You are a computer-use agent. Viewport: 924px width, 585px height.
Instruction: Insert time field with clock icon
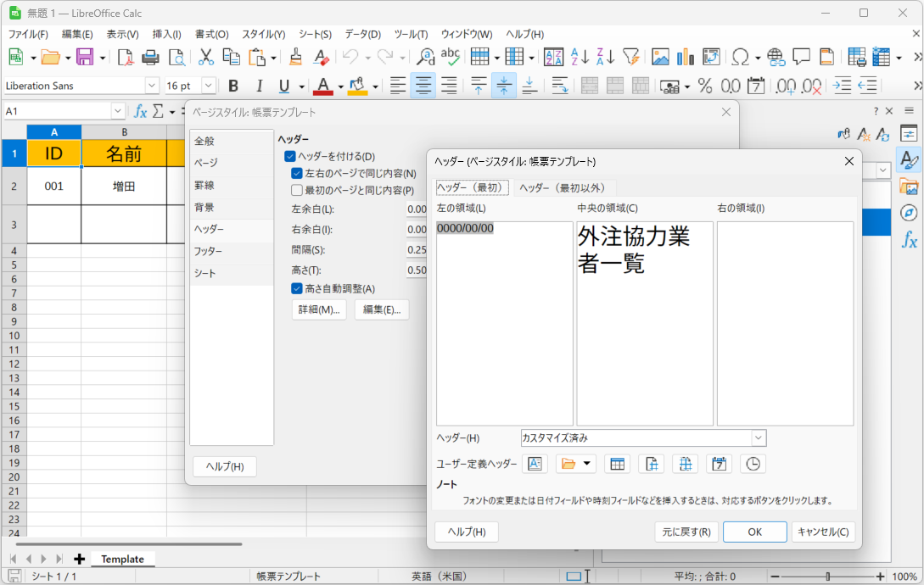753,464
